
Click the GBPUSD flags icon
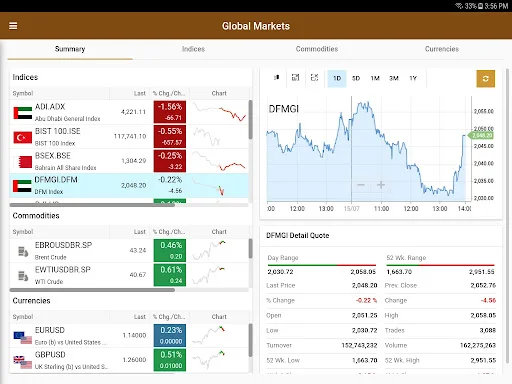point(23,362)
